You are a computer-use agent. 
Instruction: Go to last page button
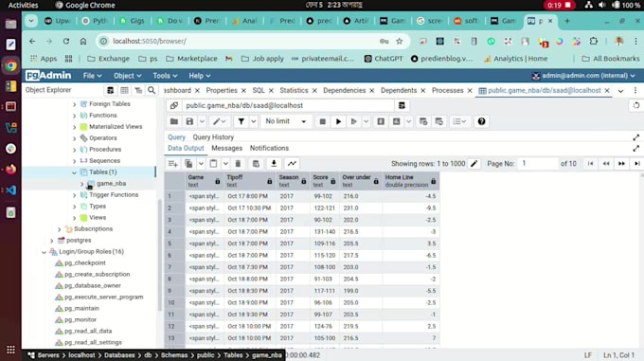click(x=637, y=164)
